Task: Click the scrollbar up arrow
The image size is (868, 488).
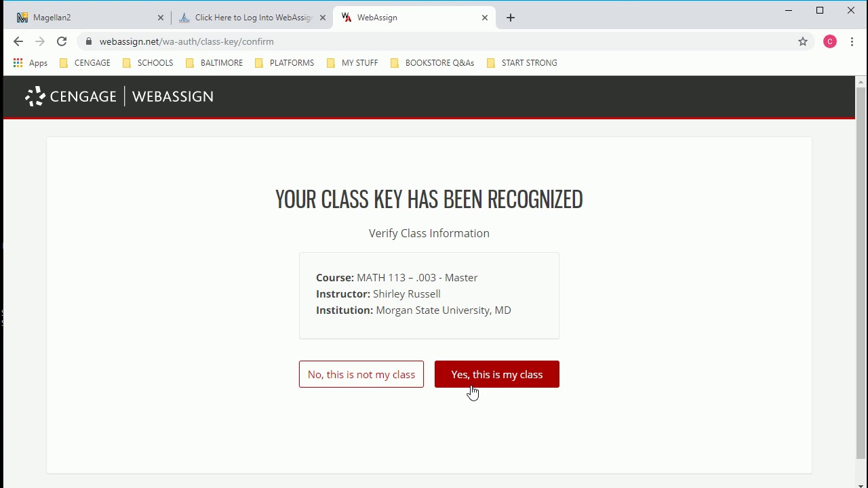Action: [861, 81]
